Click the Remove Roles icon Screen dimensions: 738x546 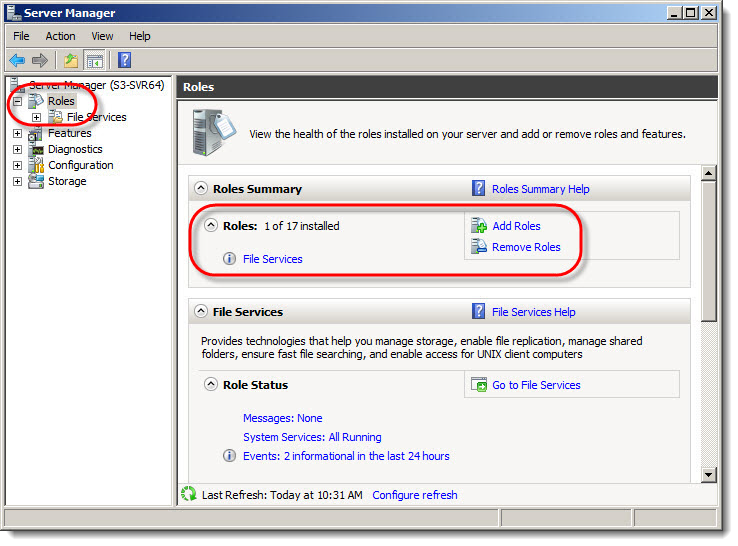(x=479, y=246)
